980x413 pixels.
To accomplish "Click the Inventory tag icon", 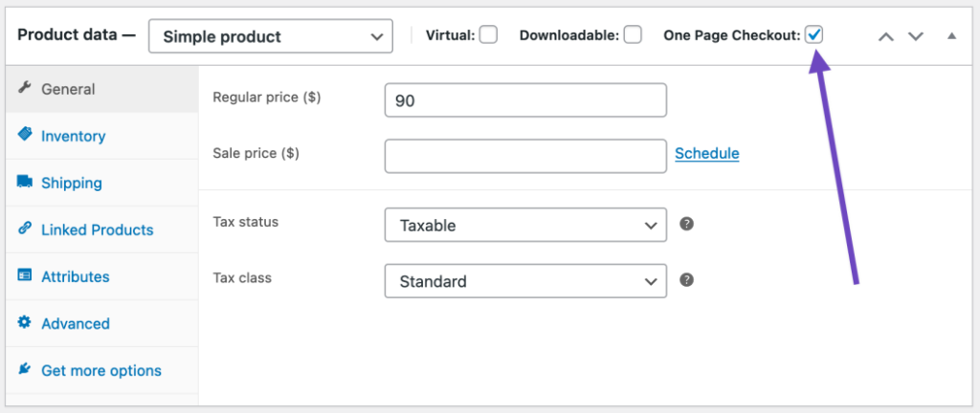I will tap(25, 136).
